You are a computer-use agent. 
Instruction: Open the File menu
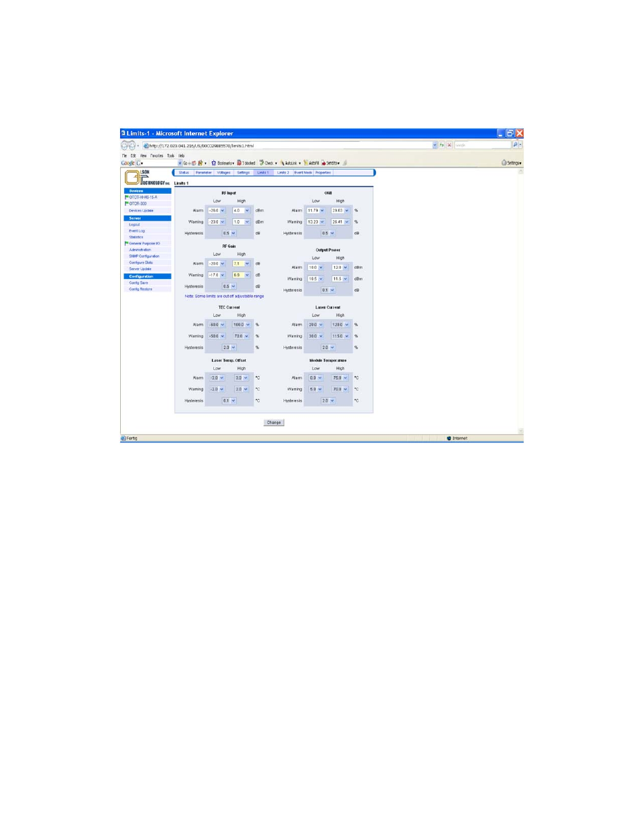124,155
